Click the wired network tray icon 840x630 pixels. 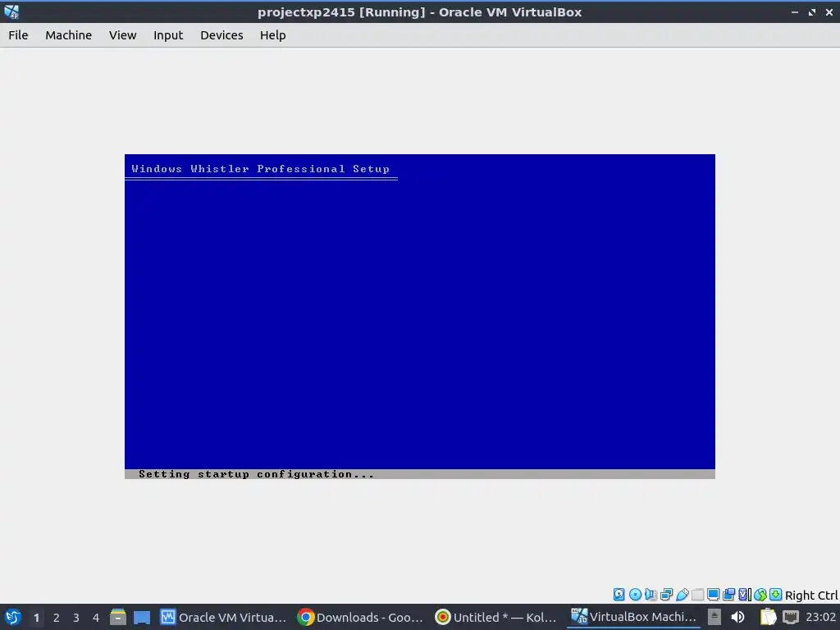(790, 617)
